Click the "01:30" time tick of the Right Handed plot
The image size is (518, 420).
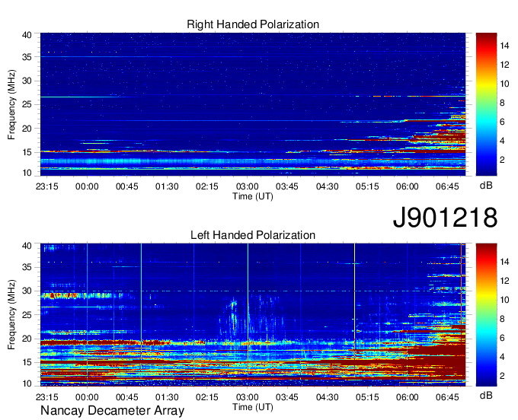[167, 186]
